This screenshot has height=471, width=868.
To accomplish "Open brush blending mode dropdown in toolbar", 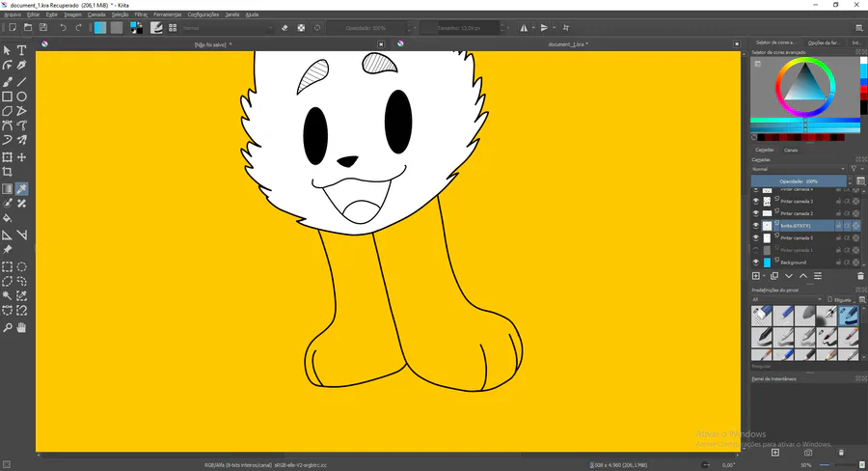I will point(228,28).
